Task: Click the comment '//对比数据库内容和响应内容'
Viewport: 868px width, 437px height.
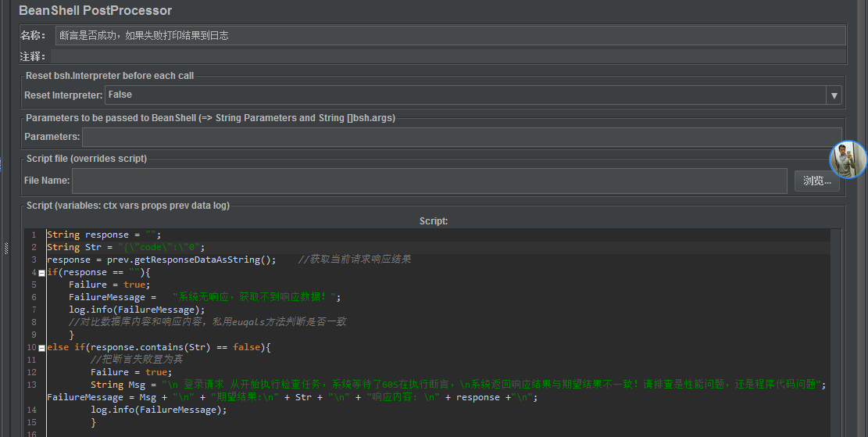Action: tap(208, 322)
